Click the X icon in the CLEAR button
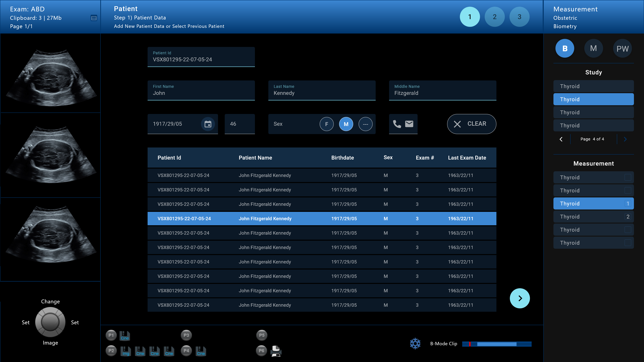 pos(457,124)
